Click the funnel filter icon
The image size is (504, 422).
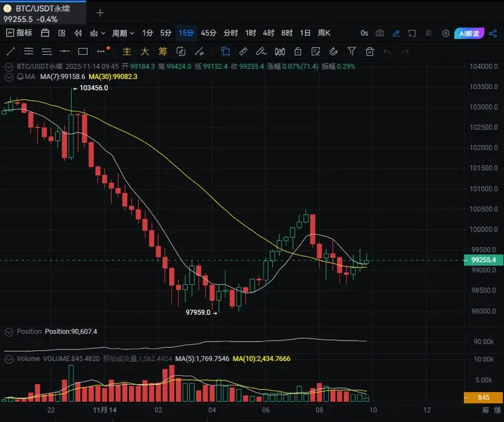[352, 52]
